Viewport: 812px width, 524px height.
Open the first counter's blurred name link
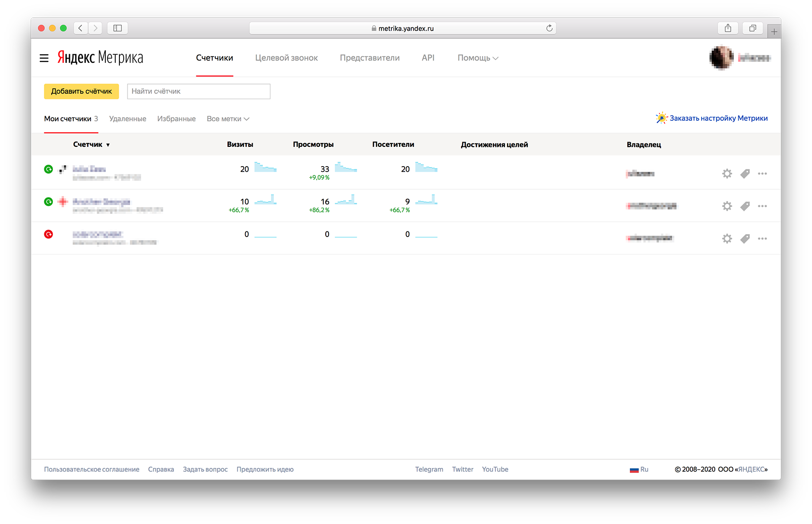tap(89, 169)
